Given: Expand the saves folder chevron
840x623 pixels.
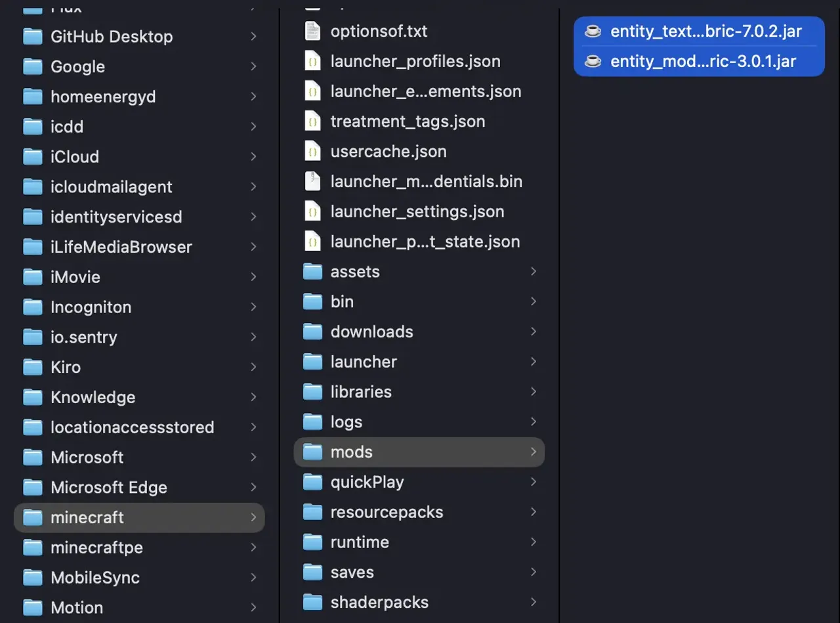Looking at the screenshot, I should (534, 572).
